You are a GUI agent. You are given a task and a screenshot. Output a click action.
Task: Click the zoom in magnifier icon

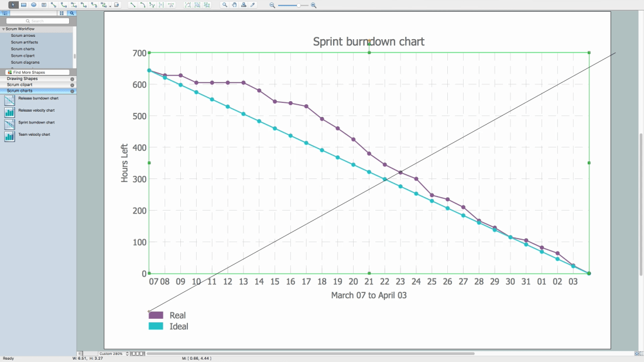click(314, 5)
